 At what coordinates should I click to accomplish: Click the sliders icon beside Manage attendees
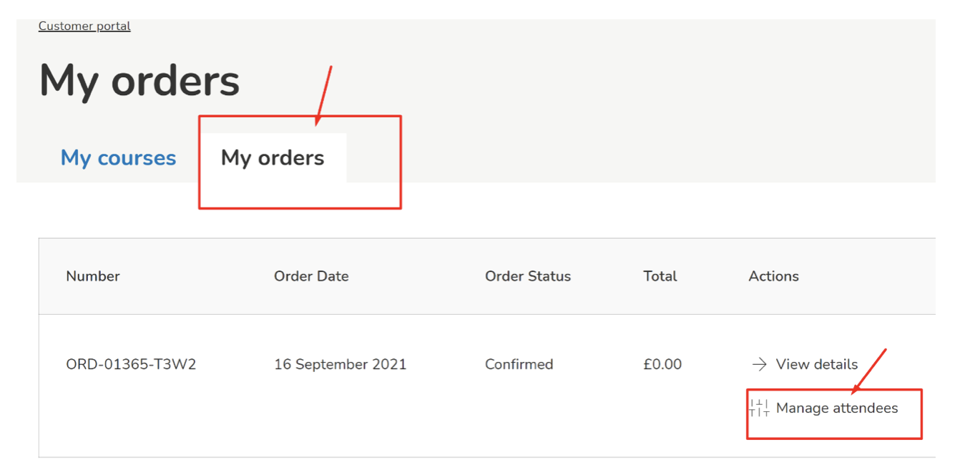click(759, 408)
